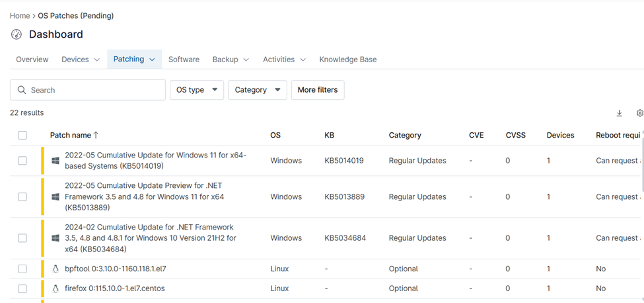Click Windows icon beside KB5014019 patch
The height and width of the screenshot is (303, 644).
click(x=55, y=161)
